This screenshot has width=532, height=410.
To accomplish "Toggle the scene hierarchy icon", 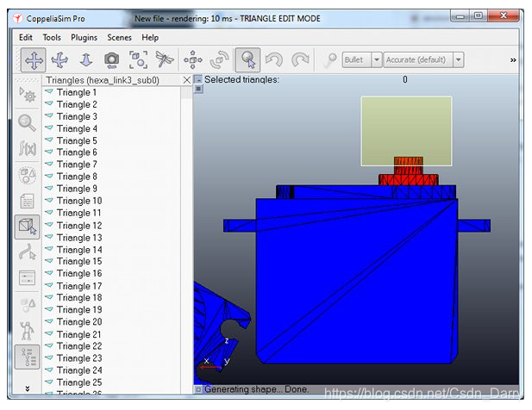I will coord(27,357).
